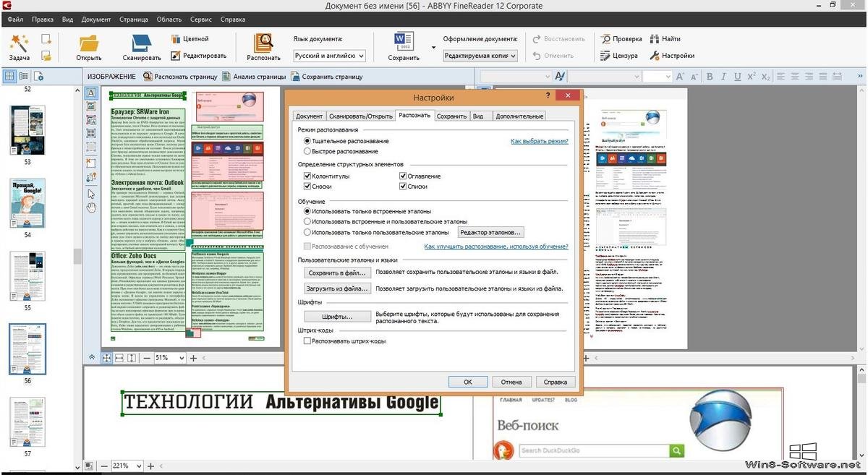Select the picture area drawing tool
The width and height of the screenshot is (868, 475).
point(91,106)
